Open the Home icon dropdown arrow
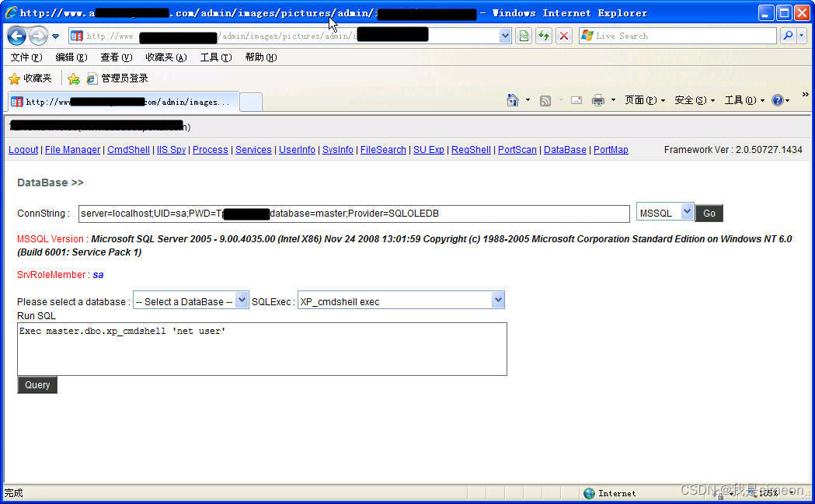This screenshot has height=504, width=815. 528,100
